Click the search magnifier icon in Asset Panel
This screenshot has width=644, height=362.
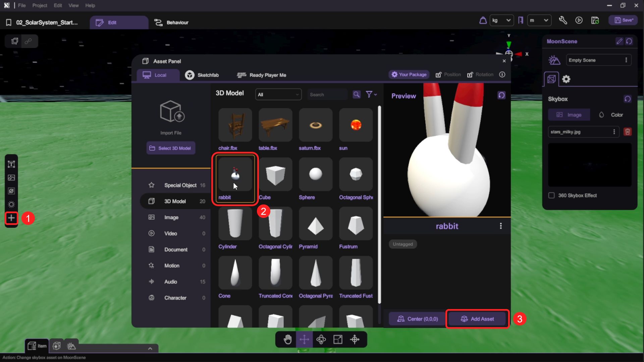(x=357, y=95)
